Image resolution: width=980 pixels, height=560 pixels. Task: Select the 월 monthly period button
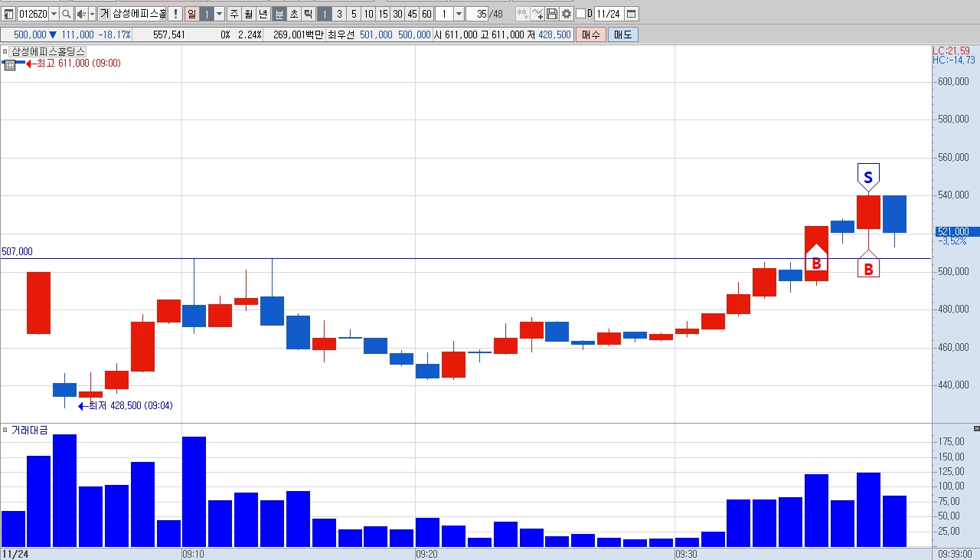[x=248, y=14]
